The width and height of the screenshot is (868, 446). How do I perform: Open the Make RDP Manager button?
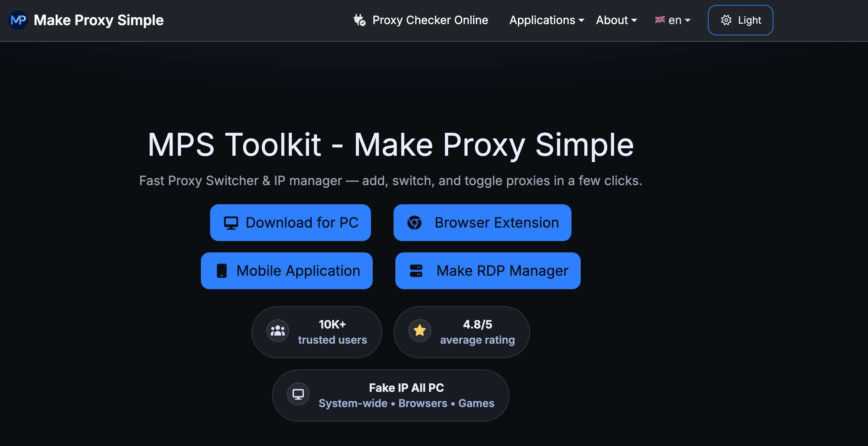tap(488, 271)
